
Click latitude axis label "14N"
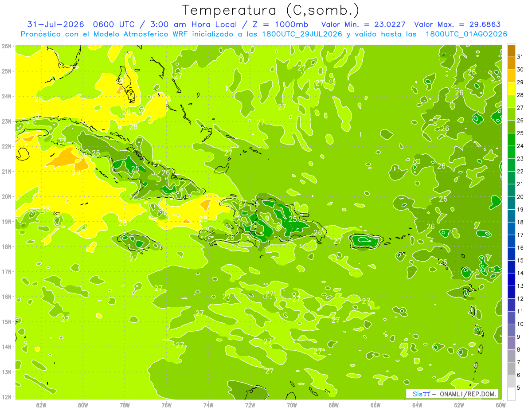point(6,347)
